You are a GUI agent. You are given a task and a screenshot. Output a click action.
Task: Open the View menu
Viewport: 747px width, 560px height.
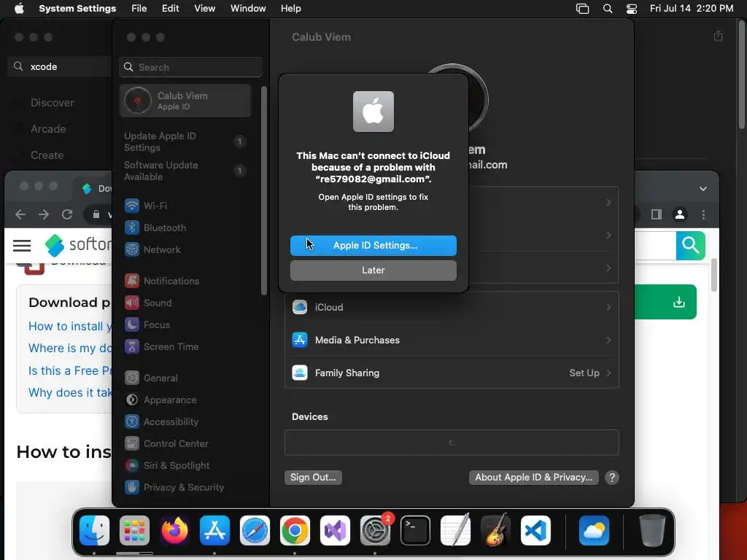[204, 9]
